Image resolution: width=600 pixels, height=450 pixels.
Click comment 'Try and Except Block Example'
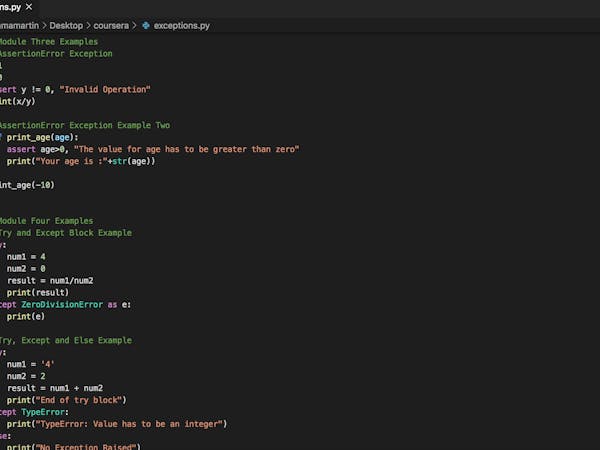65,233
